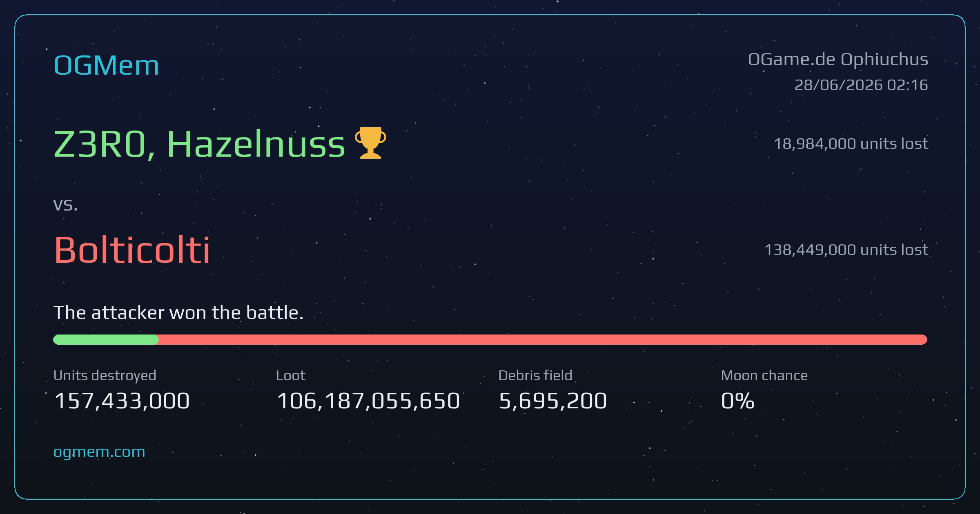Click the Units destroyed value 157,433,000

122,401
